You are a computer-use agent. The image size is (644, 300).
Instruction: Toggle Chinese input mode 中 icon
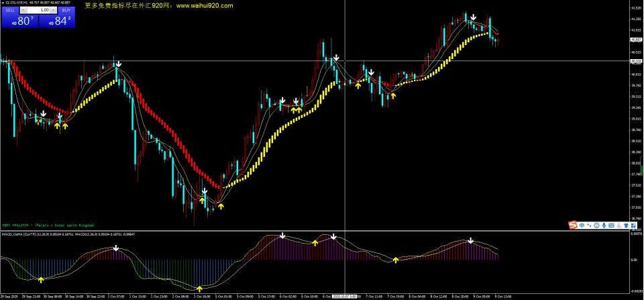[x=582, y=226]
